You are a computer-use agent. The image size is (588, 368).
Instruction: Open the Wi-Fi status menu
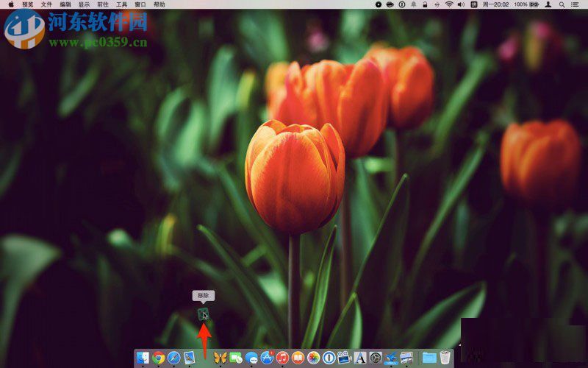click(x=449, y=4)
